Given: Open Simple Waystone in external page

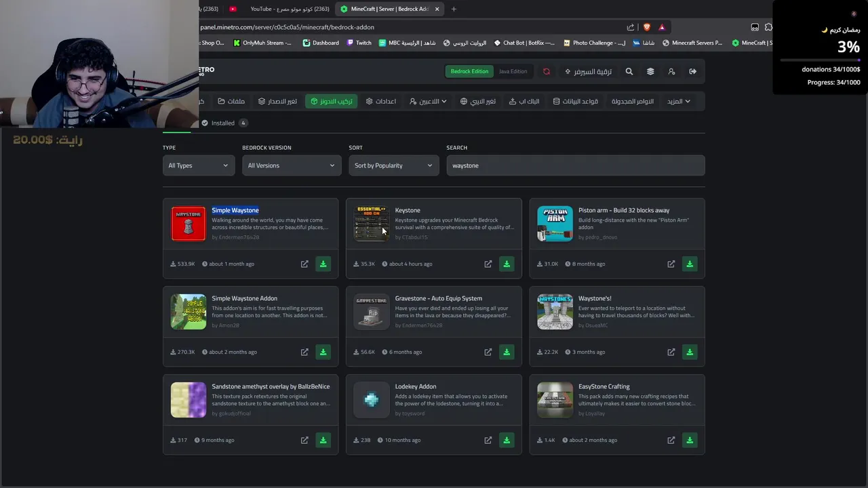Looking at the screenshot, I should pos(304,264).
